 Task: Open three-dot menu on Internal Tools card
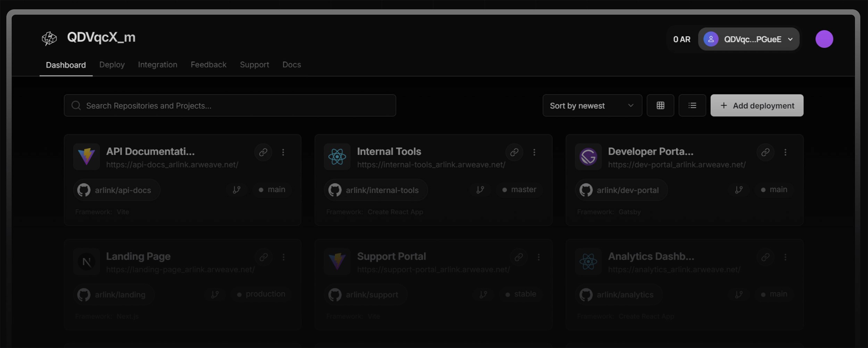[534, 152]
